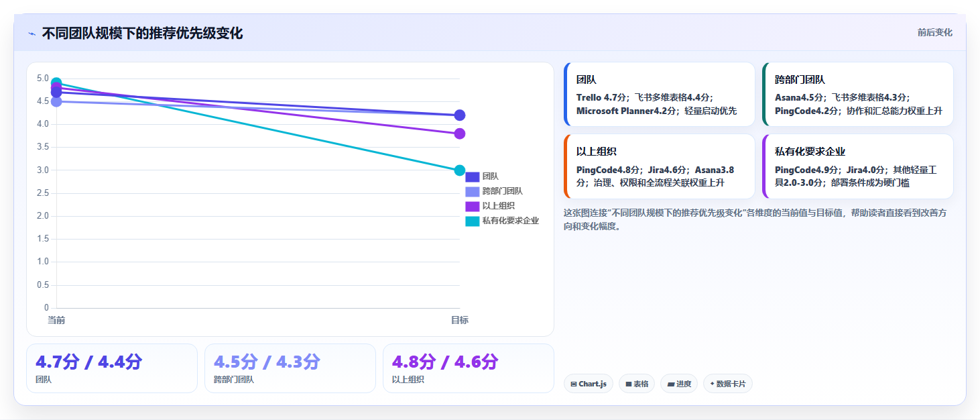Click the 0 y-axis label
The image size is (980, 420).
tap(46, 308)
